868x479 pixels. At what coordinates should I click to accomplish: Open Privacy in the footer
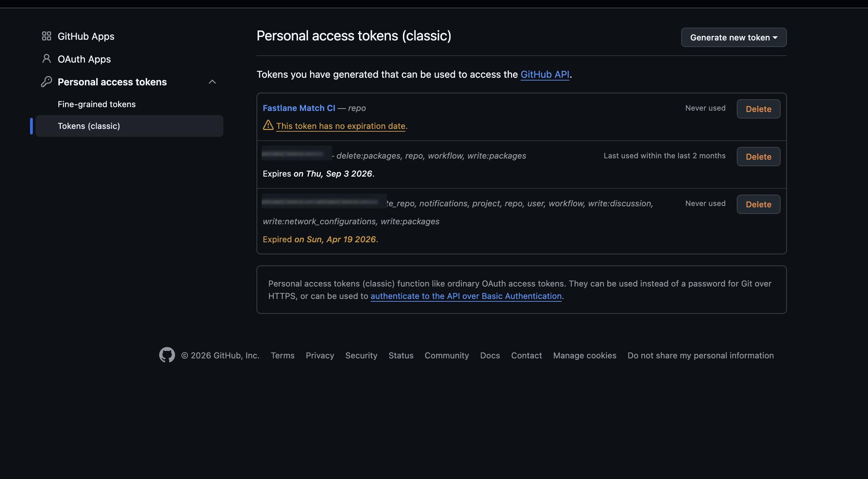[x=320, y=355]
